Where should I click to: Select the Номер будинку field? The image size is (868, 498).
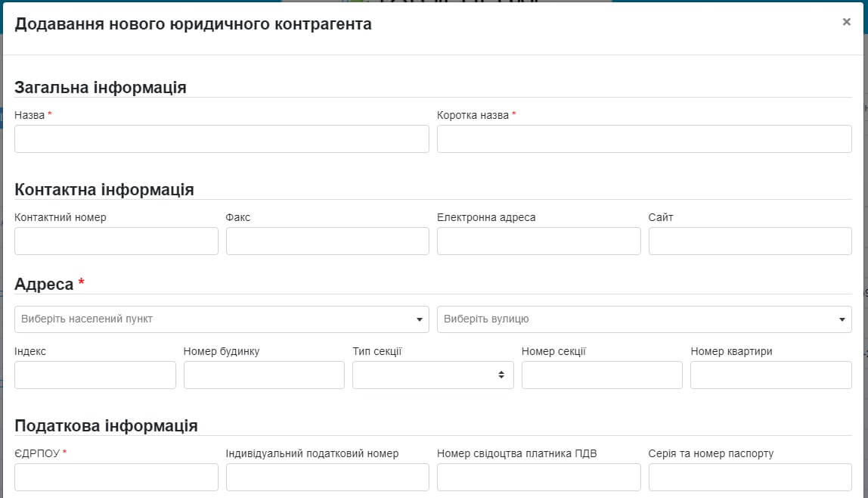[x=264, y=375]
